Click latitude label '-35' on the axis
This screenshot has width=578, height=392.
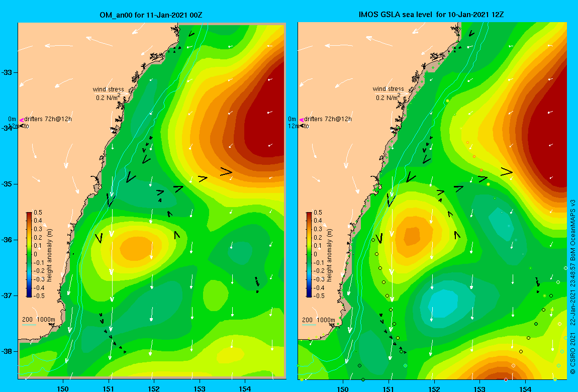tap(7, 184)
